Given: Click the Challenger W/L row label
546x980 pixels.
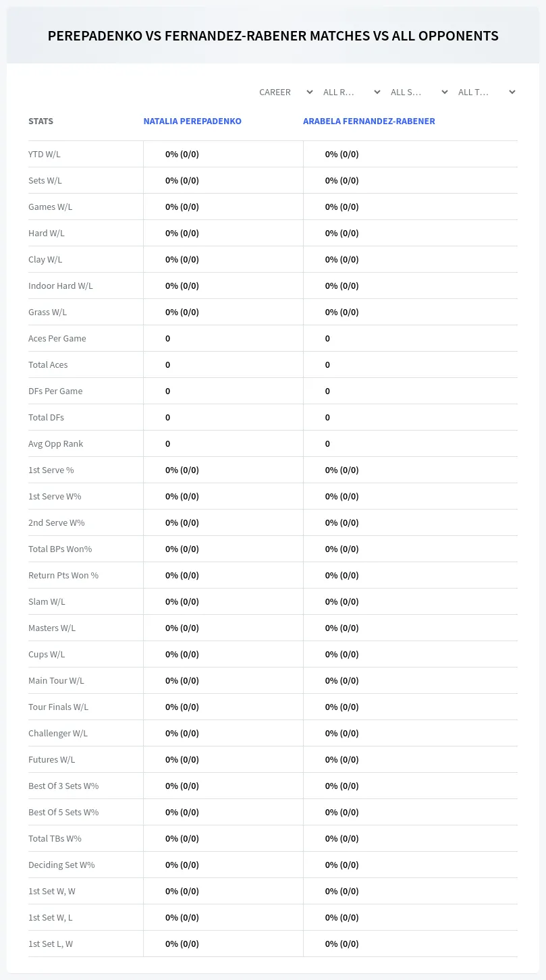Looking at the screenshot, I should click(58, 733).
